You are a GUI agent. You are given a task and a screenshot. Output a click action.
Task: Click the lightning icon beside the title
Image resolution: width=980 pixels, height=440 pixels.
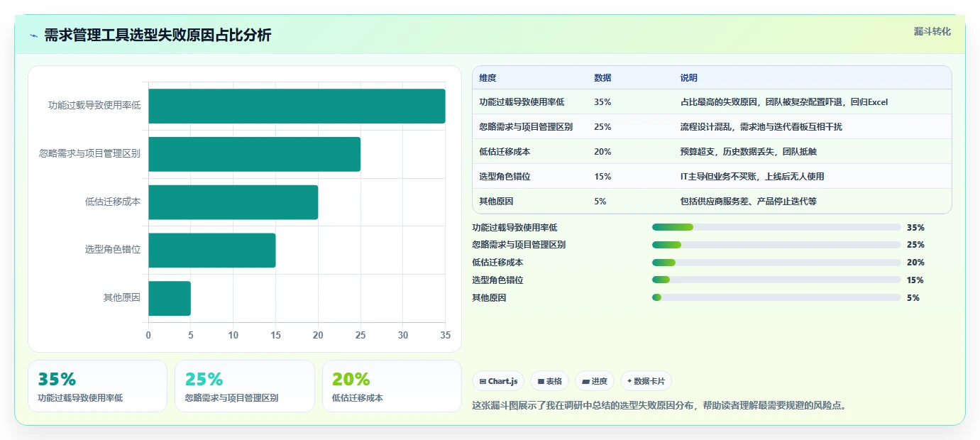tap(33, 35)
